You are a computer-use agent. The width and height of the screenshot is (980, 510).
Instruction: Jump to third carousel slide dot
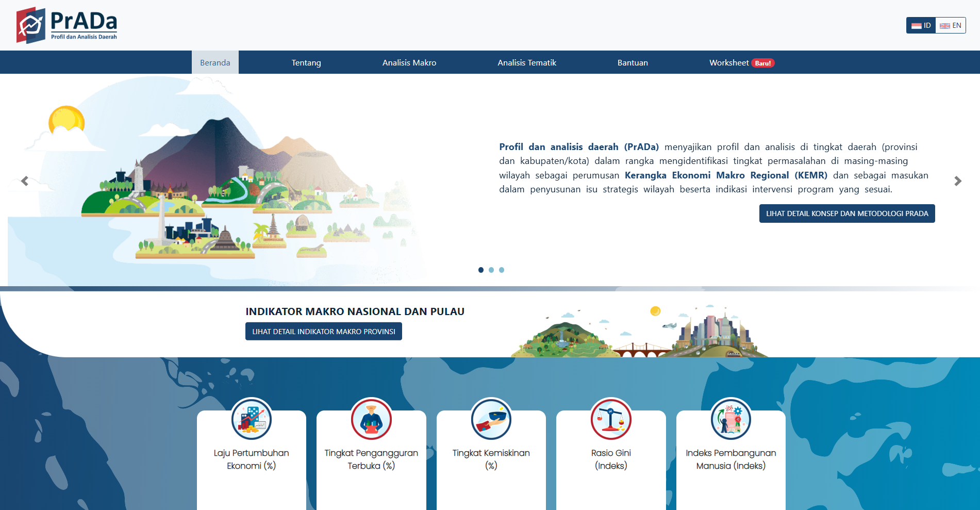pos(502,270)
